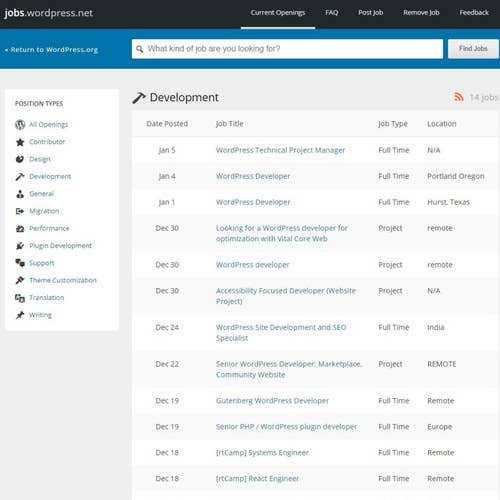The width and height of the screenshot is (500, 500).
Task: Click the jobs.wordpress.net site logo
Action: coord(48,13)
